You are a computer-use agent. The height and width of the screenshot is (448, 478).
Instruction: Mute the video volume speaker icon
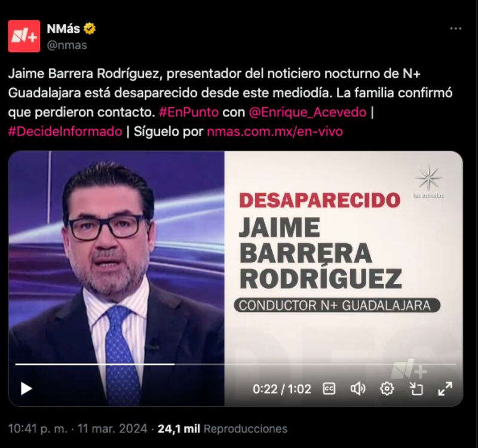(x=358, y=389)
